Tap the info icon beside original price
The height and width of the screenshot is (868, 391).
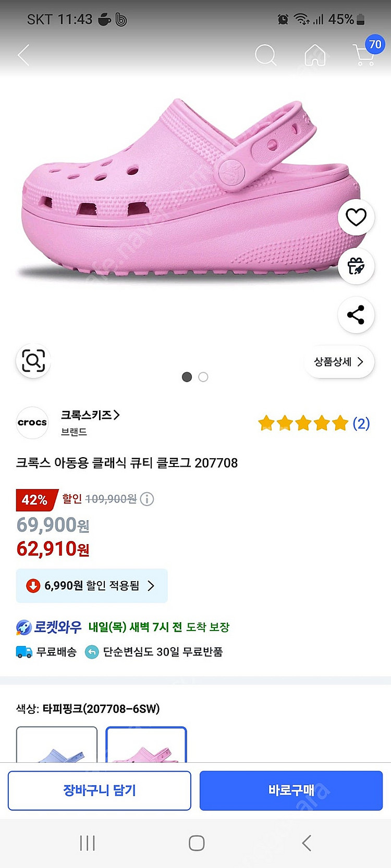click(x=147, y=499)
